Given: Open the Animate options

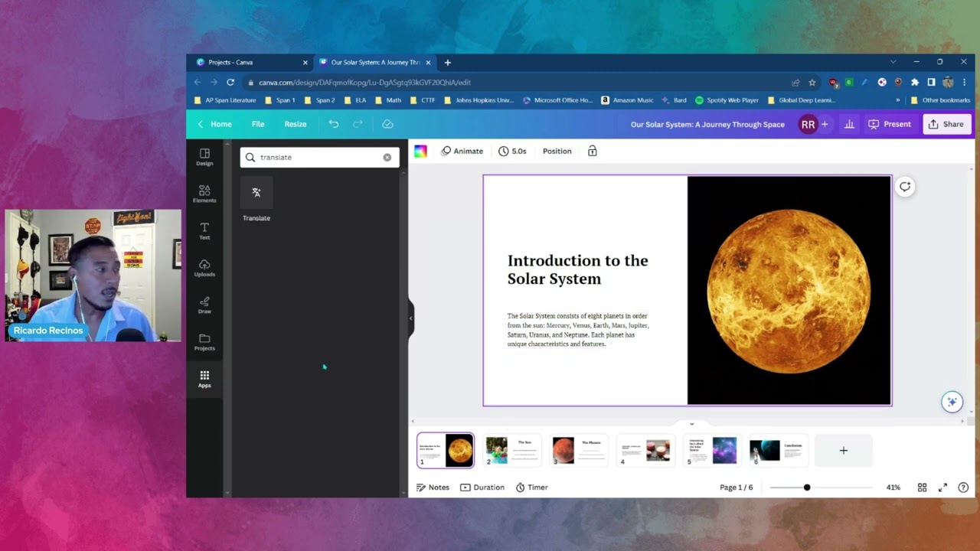Looking at the screenshot, I should pos(462,152).
